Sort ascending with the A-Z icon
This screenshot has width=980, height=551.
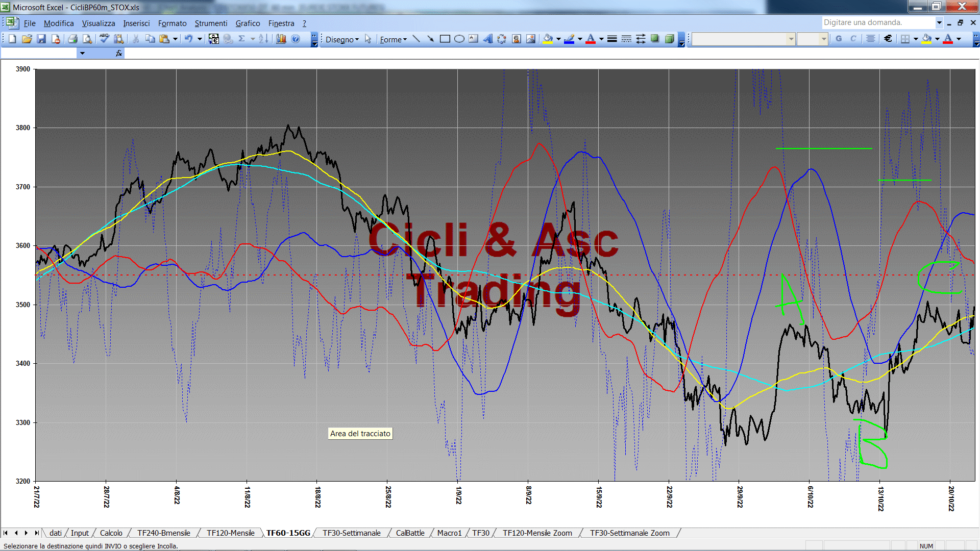263,39
